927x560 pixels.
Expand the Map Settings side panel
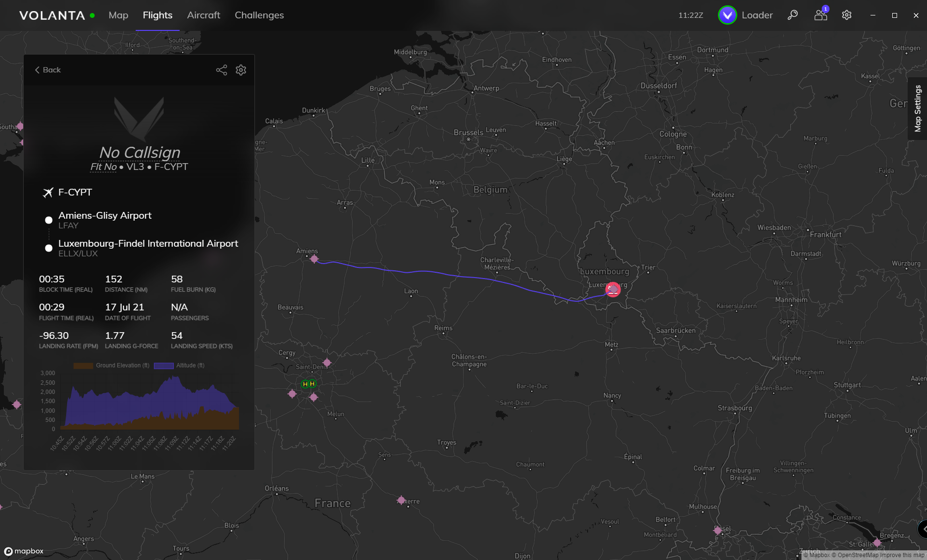click(917, 109)
